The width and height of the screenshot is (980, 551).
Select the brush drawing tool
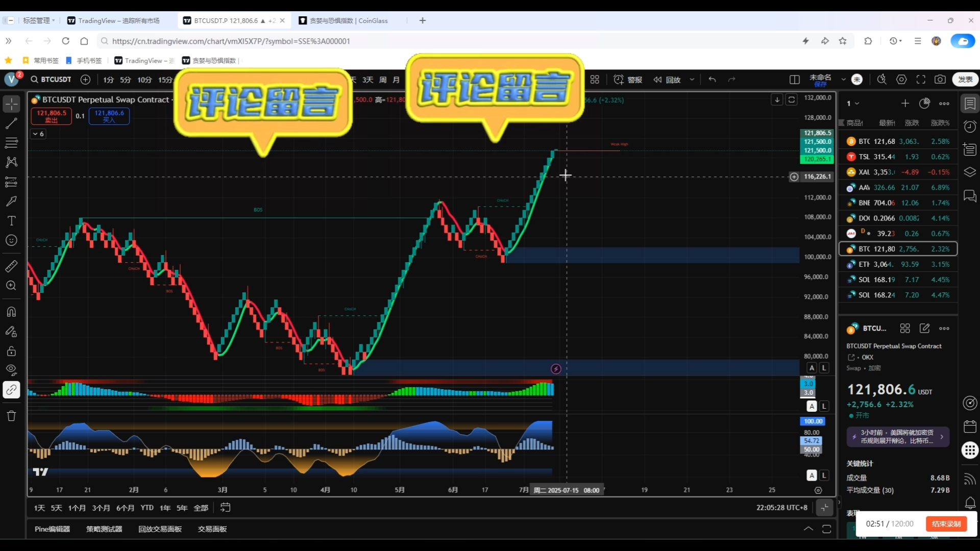(x=11, y=201)
